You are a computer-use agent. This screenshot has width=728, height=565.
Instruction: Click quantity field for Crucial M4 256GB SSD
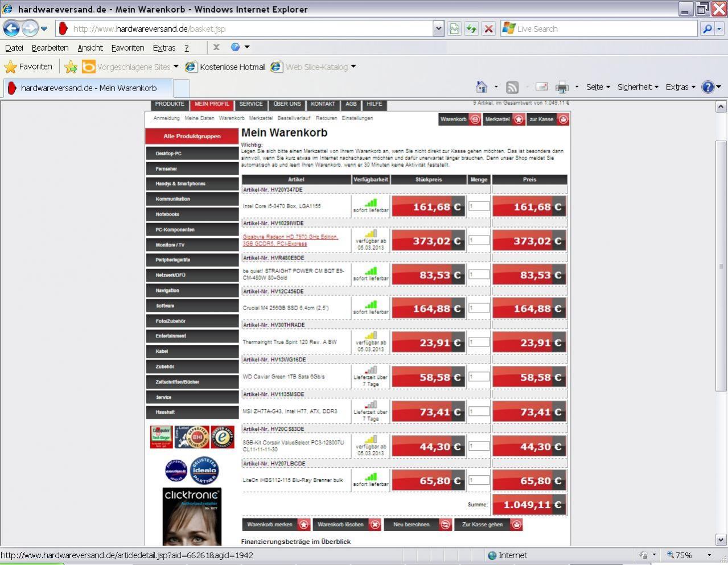[479, 308]
